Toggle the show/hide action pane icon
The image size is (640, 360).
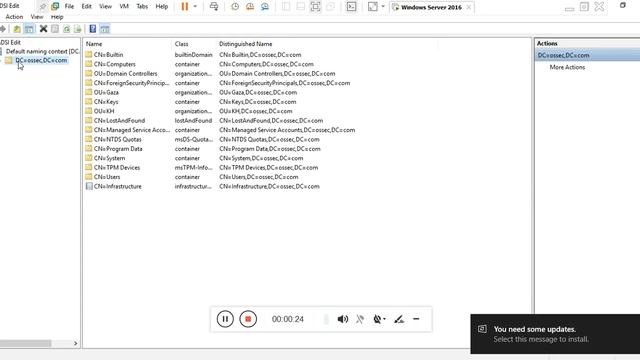105,29
